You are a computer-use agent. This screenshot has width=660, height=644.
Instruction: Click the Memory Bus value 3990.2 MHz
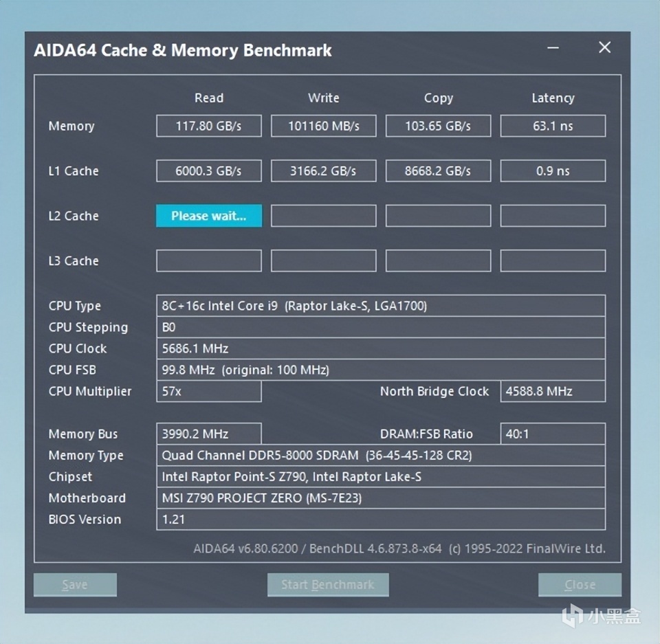[209, 434]
